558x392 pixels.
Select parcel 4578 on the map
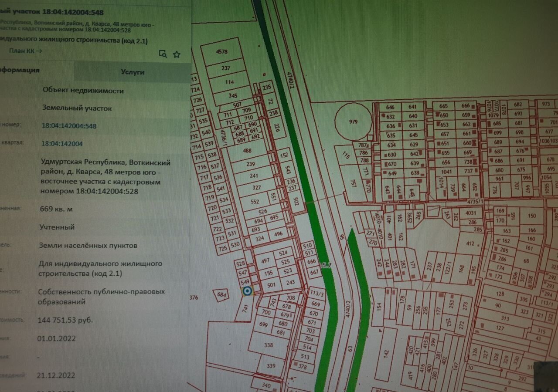(222, 51)
